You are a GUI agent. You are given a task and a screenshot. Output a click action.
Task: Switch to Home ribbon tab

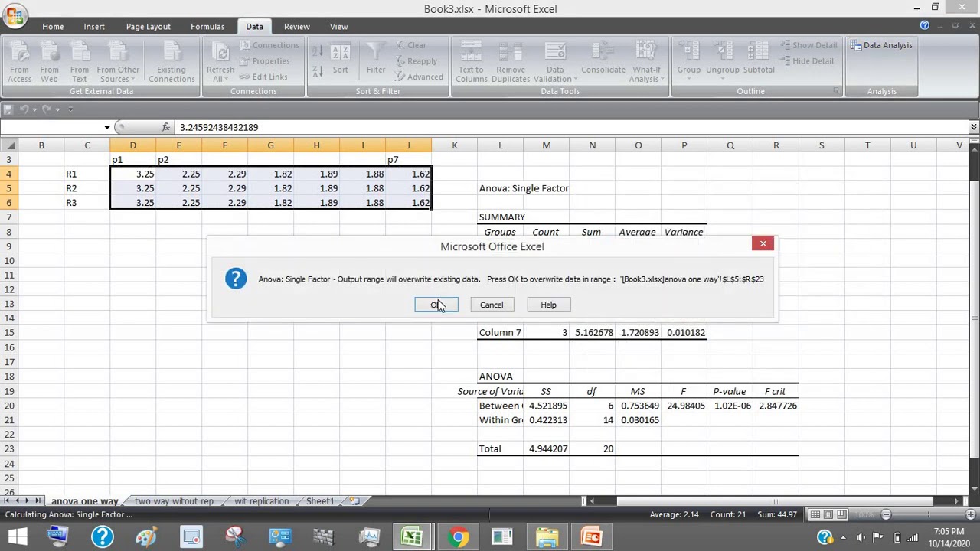click(x=53, y=26)
